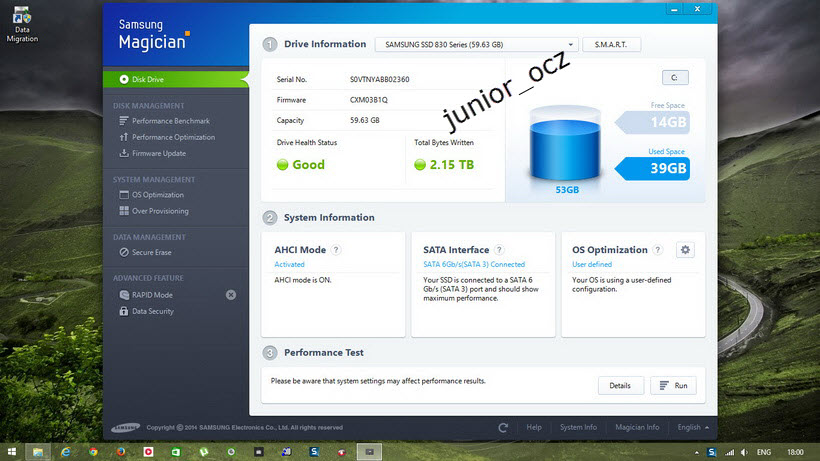820x461 pixels.
Task: Switch ENG input language in tray
Action: click(x=764, y=452)
